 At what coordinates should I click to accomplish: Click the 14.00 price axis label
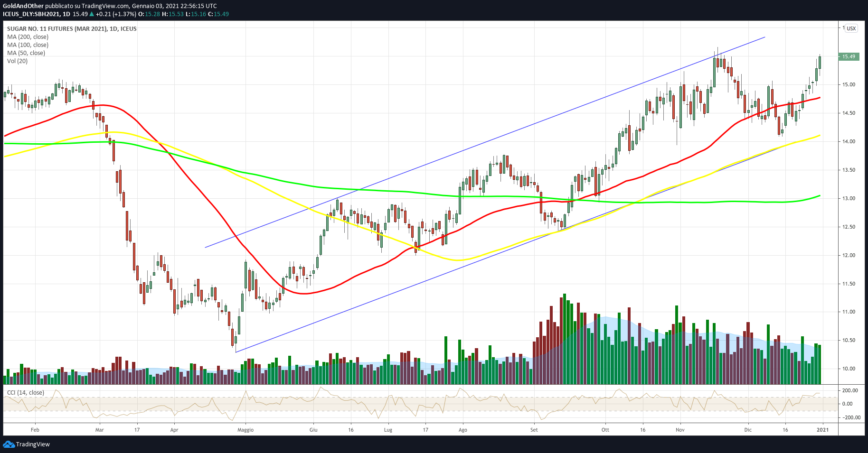[849, 141]
